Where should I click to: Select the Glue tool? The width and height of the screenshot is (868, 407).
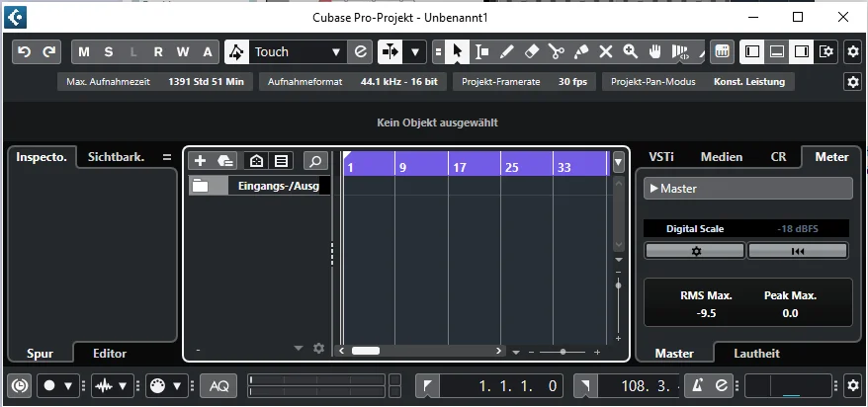[x=580, y=52]
